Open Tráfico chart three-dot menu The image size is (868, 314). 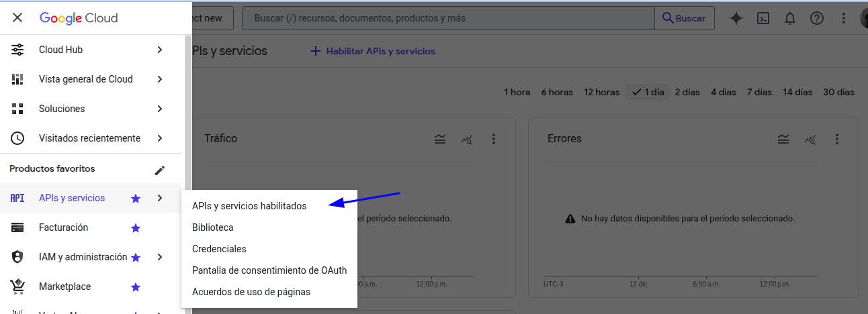click(494, 139)
